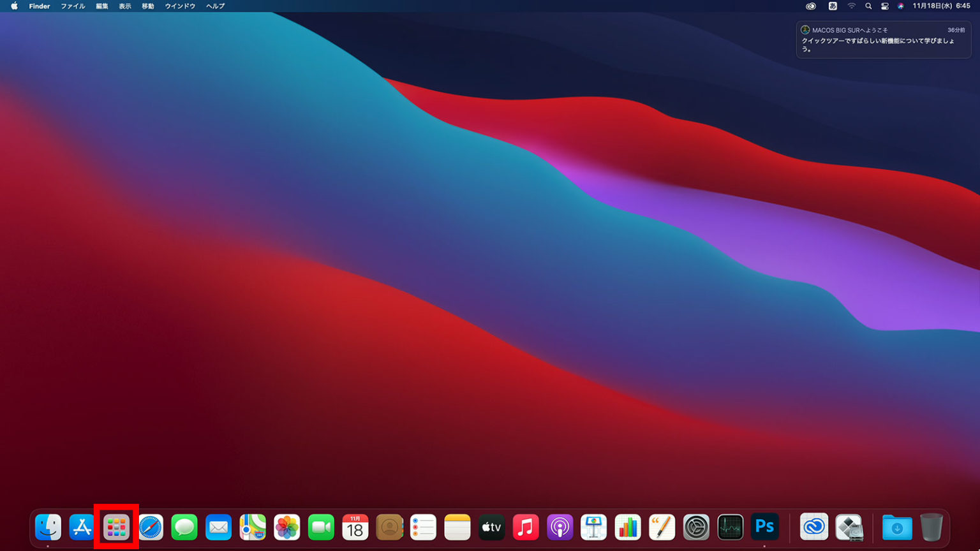Open the Messages app in the Dock

click(184, 527)
